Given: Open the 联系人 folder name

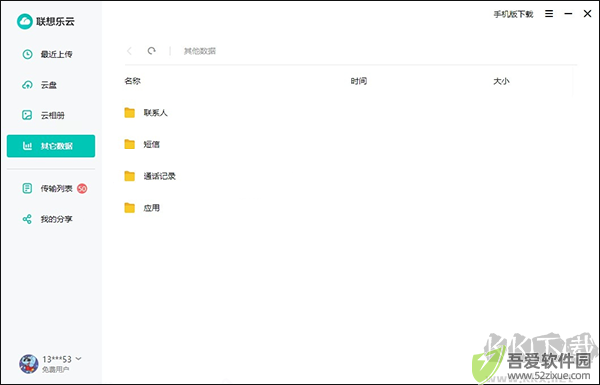Looking at the screenshot, I should coord(155,113).
